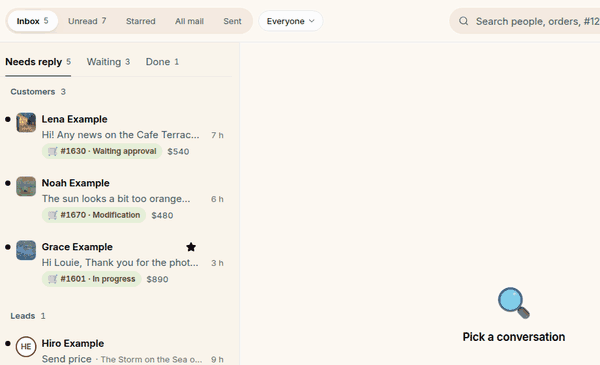Click the "3 h" timestamp
This screenshot has height=365, width=600.
(x=217, y=263)
